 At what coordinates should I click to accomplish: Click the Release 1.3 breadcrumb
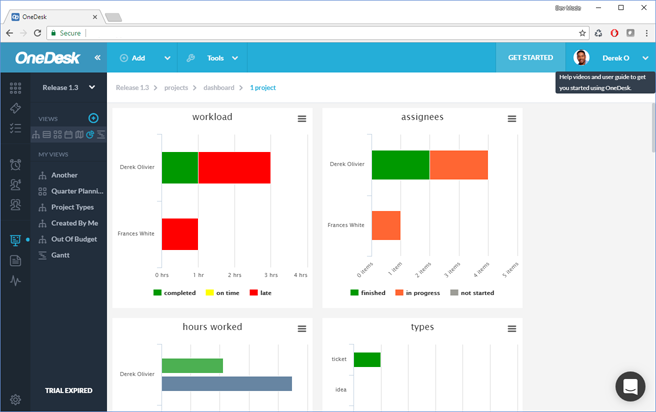pyautogui.click(x=132, y=87)
